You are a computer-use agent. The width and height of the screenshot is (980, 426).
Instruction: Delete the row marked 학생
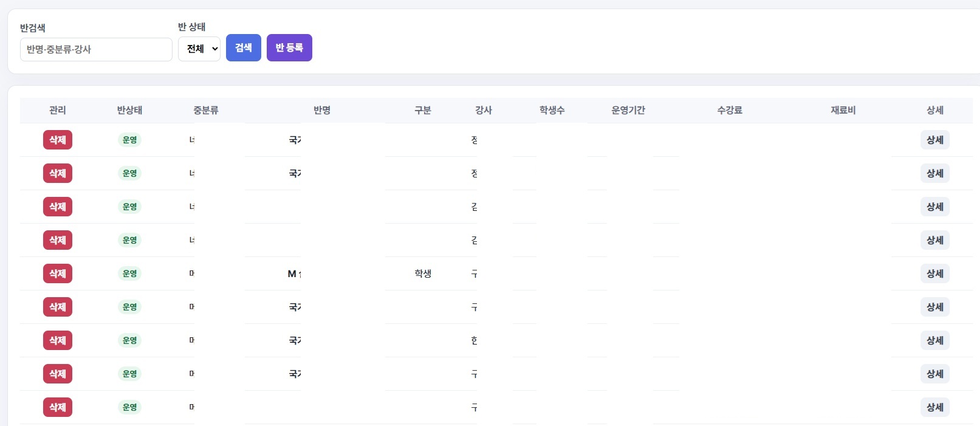point(58,273)
